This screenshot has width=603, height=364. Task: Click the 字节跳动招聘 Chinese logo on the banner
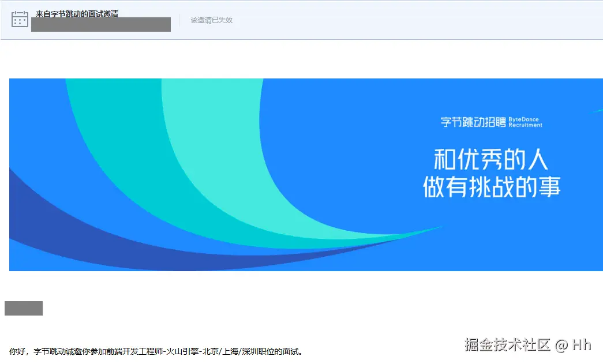click(x=473, y=122)
